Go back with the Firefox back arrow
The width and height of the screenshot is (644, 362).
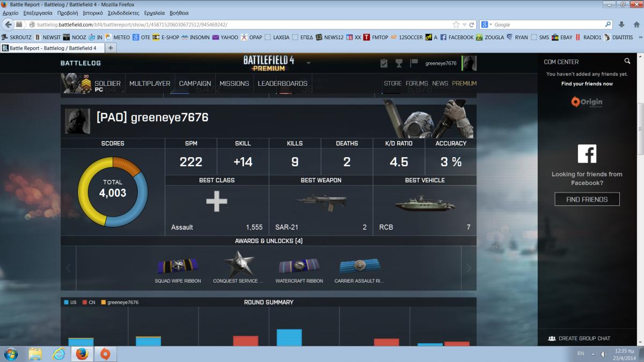coord(8,25)
